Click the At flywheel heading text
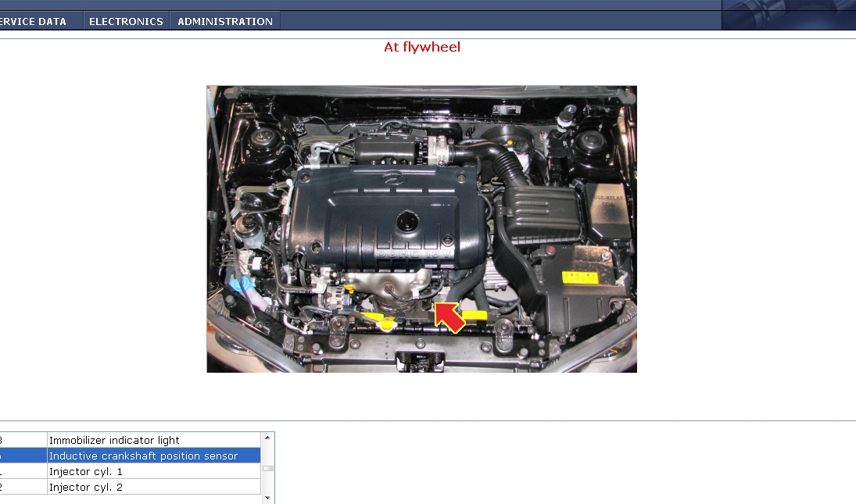Screen dimensions: 856x504 pyautogui.click(x=422, y=47)
